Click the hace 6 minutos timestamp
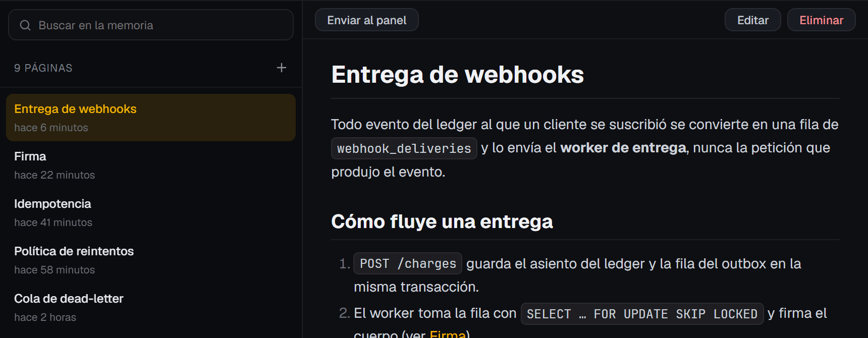Screen dimensions: 868x338 point(51,128)
